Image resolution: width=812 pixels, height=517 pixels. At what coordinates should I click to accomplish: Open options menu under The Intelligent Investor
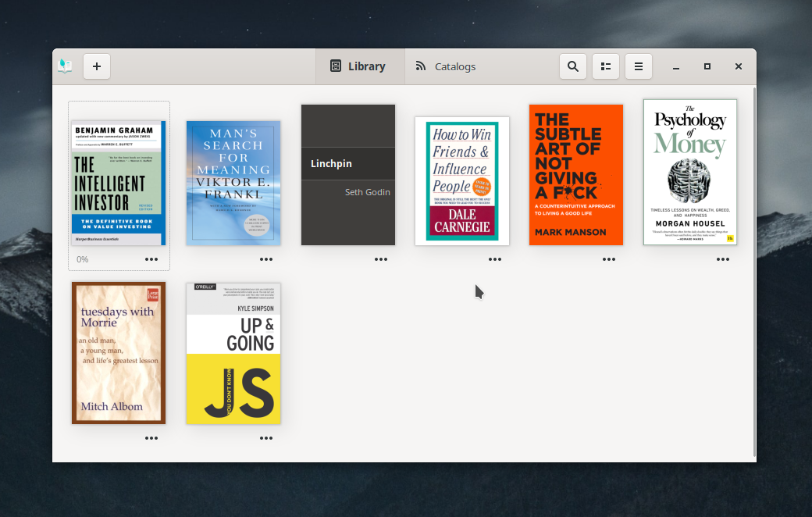pos(151,259)
